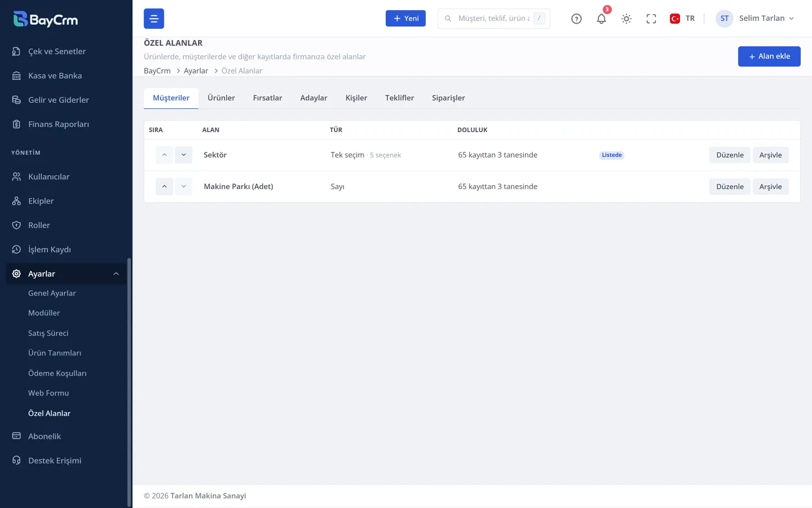Image resolution: width=812 pixels, height=508 pixels.
Task: Move Sektör field up
Action: coord(164,155)
